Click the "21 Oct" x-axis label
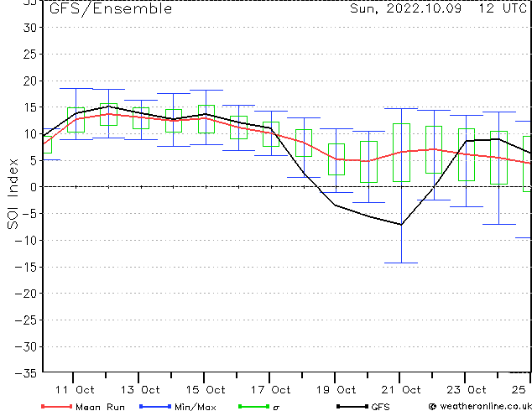Viewport: 532px width, 411px height. click(401, 390)
